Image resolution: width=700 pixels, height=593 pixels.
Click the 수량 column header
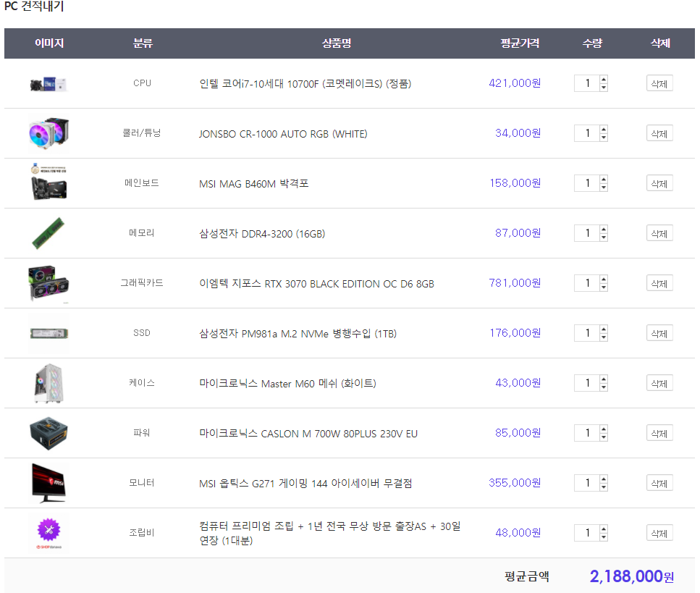592,43
